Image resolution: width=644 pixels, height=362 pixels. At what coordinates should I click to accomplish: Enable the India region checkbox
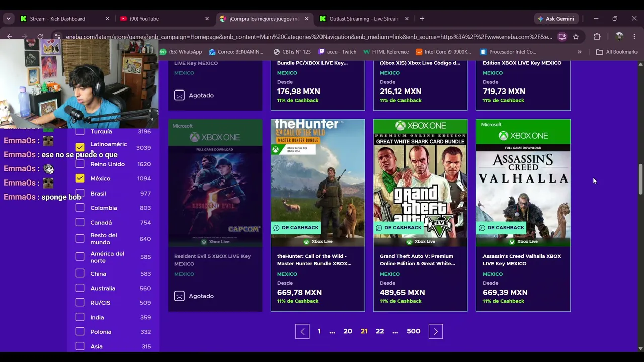[80, 317]
